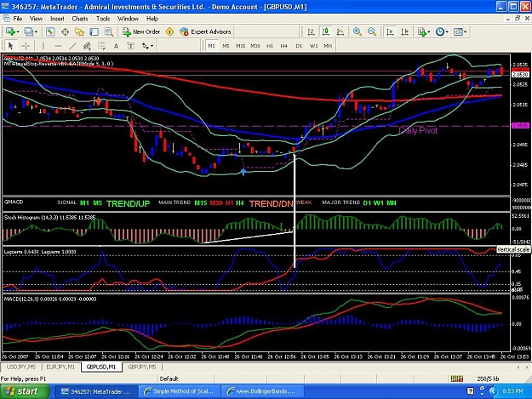Zoom in on the chart
This screenshot has width=532, height=399.
[x=358, y=31]
